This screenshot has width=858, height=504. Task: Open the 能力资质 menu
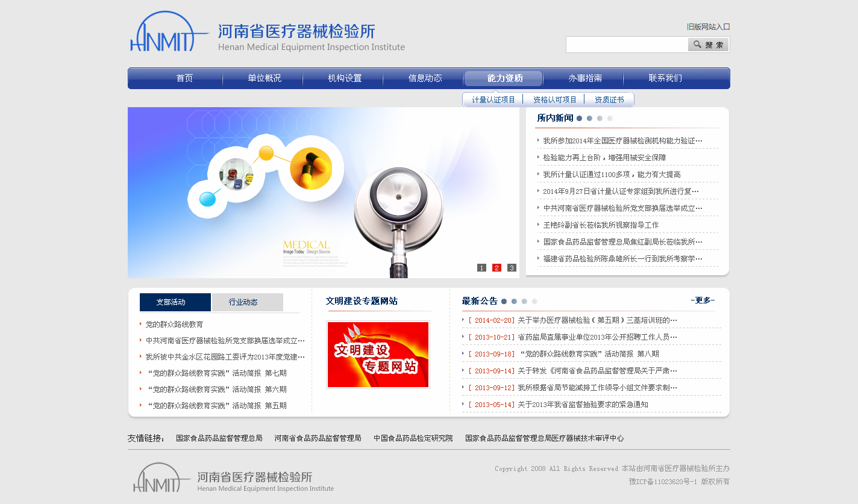(x=504, y=78)
